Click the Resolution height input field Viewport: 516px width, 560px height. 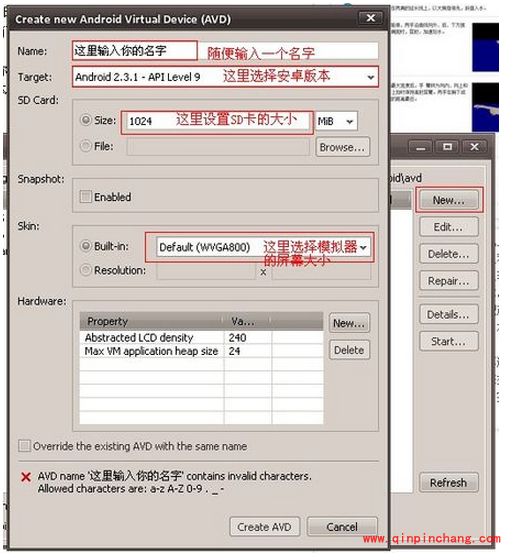tap(321, 271)
